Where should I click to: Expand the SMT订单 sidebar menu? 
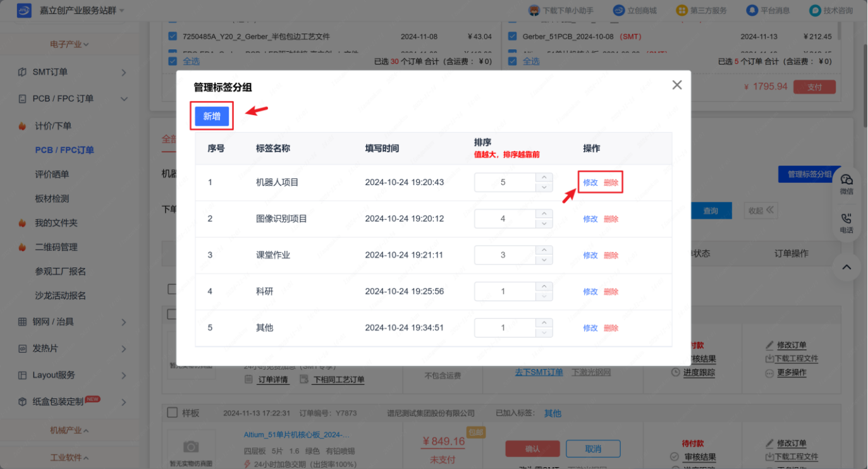[x=123, y=73]
